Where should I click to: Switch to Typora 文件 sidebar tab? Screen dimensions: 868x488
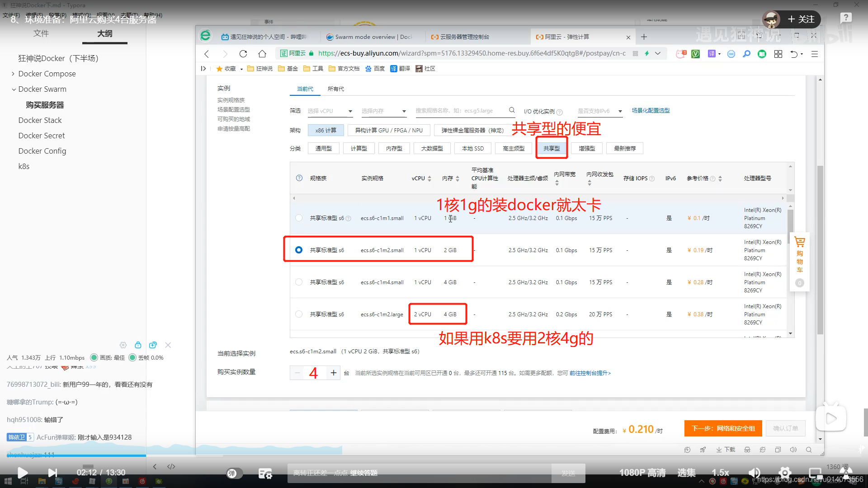[41, 33]
